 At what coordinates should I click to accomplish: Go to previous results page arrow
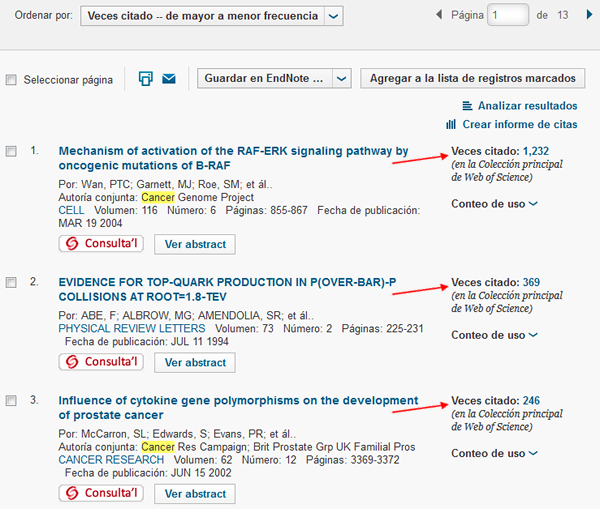[x=439, y=15]
